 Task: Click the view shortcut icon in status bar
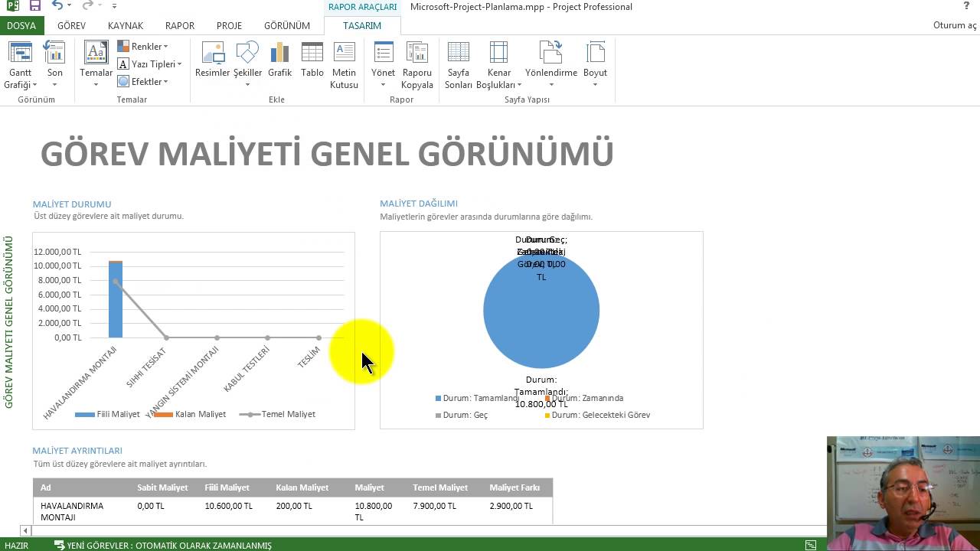pos(811,546)
